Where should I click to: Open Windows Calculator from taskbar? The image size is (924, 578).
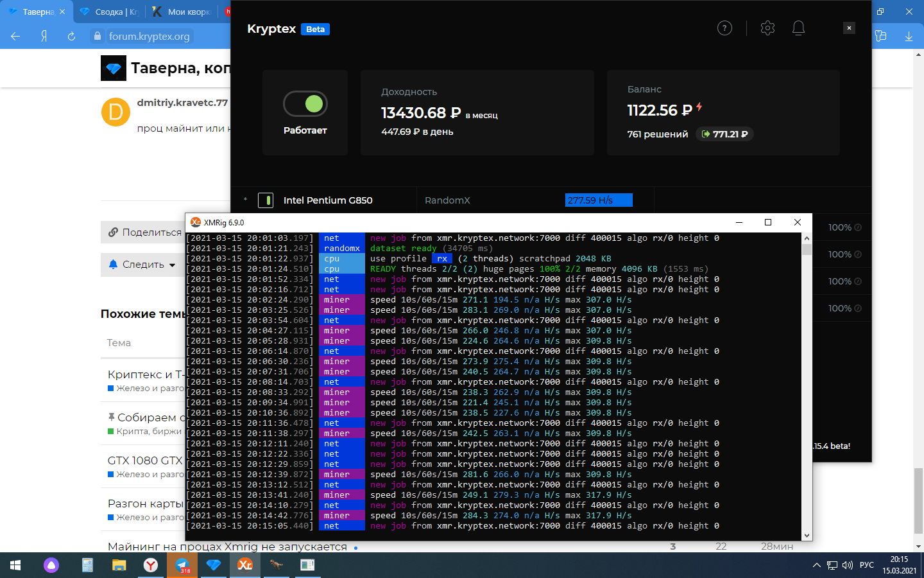click(x=87, y=565)
